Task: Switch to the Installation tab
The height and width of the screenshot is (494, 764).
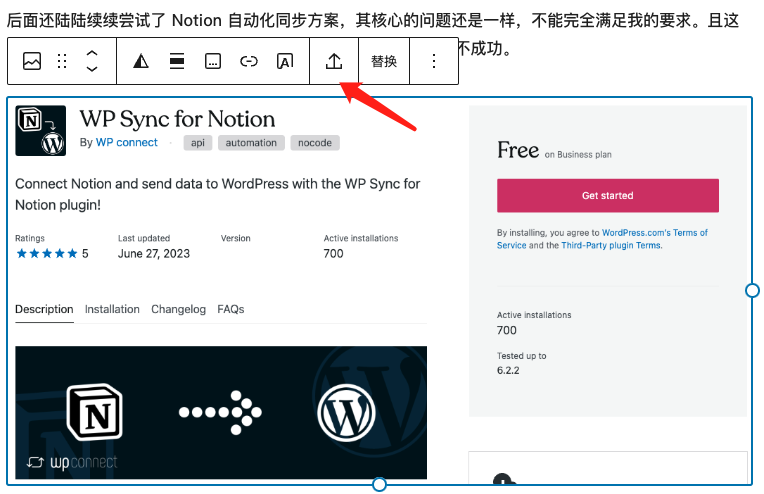Action: pos(112,309)
